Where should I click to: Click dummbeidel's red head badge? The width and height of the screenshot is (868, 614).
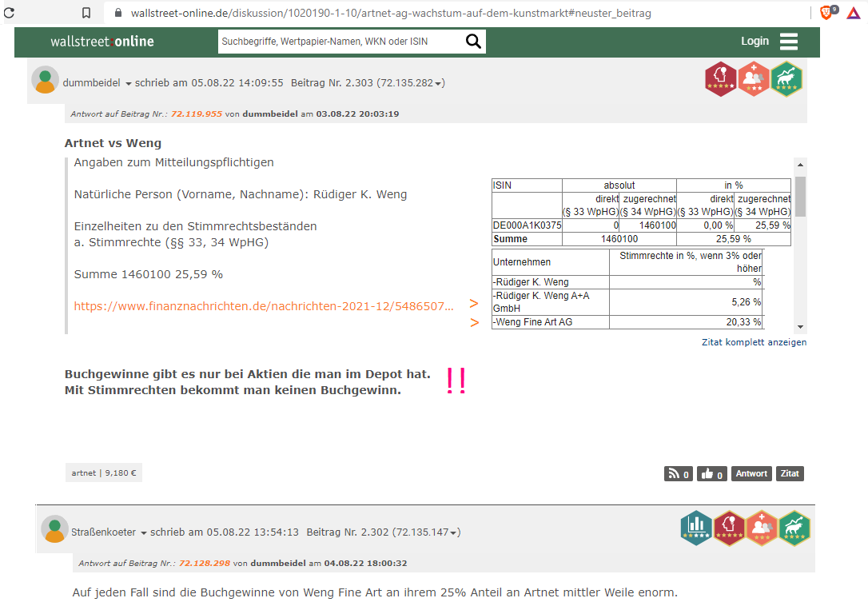[721, 78]
